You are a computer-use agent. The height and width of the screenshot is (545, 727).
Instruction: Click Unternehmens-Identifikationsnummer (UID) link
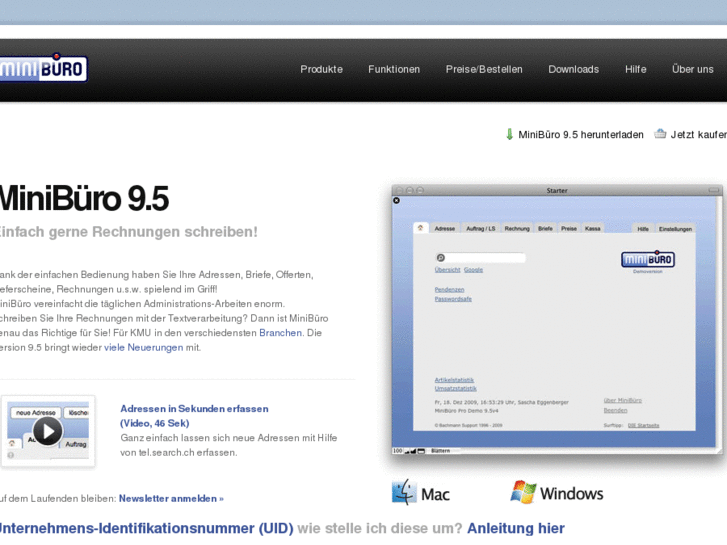(x=146, y=528)
